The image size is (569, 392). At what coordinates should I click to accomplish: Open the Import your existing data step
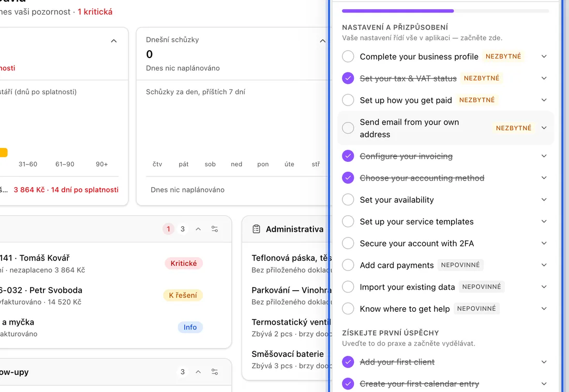click(407, 287)
